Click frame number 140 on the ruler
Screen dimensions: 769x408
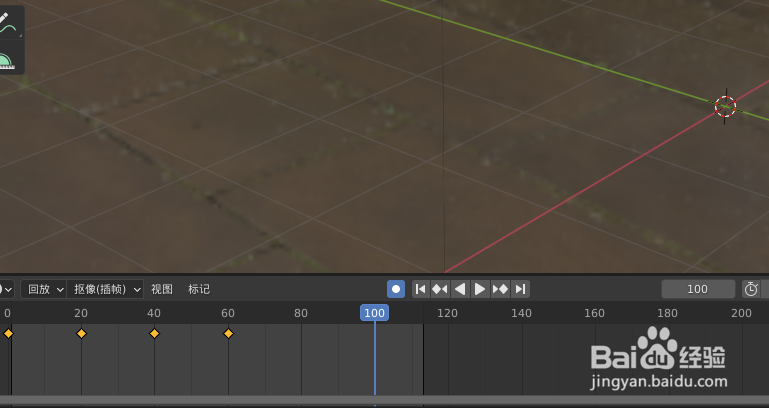[521, 313]
